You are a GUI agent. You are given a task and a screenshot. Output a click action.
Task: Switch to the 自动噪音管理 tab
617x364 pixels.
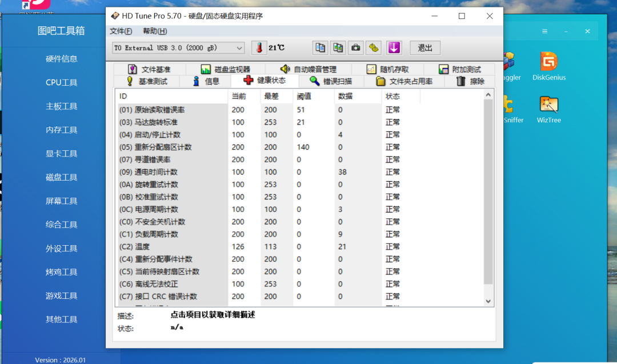(308, 69)
